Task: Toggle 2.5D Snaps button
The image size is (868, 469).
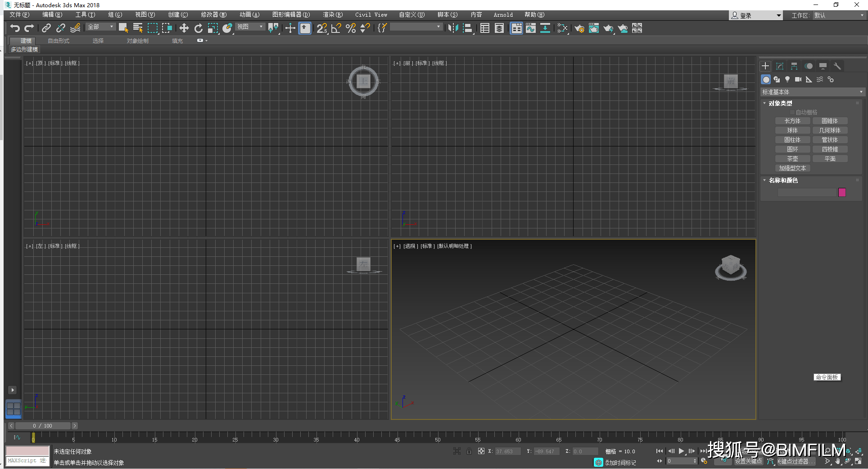Action: tap(322, 28)
